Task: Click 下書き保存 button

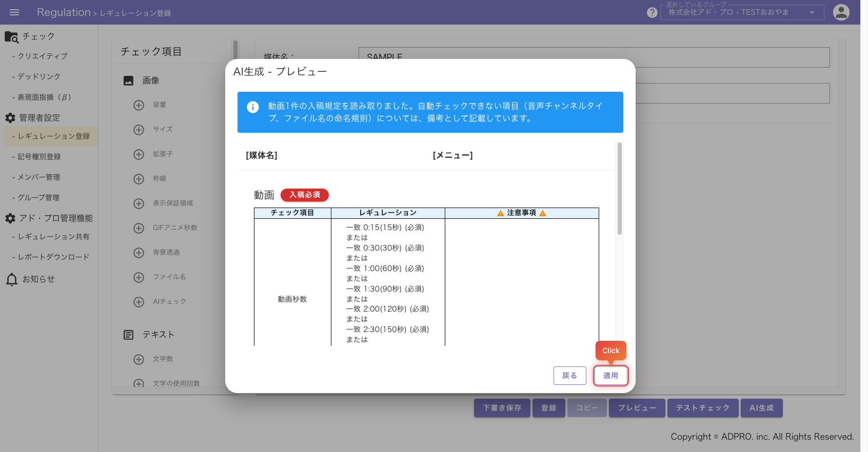Action: [502, 408]
